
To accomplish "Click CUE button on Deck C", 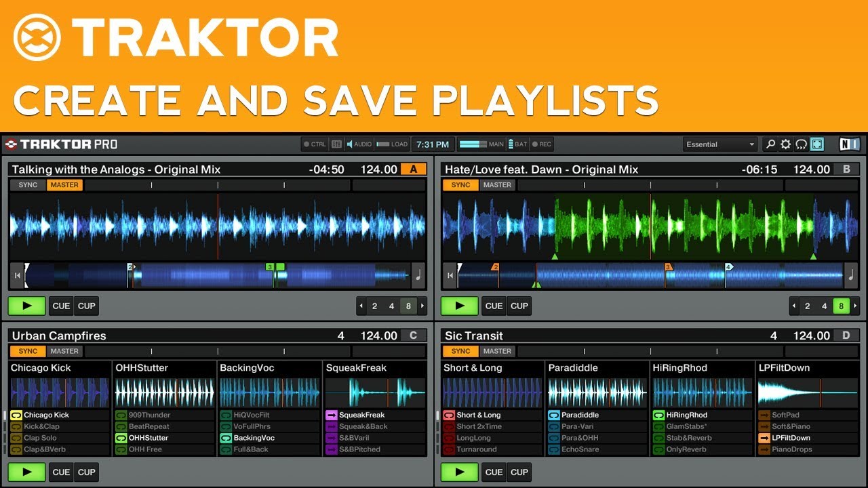I will (x=61, y=472).
